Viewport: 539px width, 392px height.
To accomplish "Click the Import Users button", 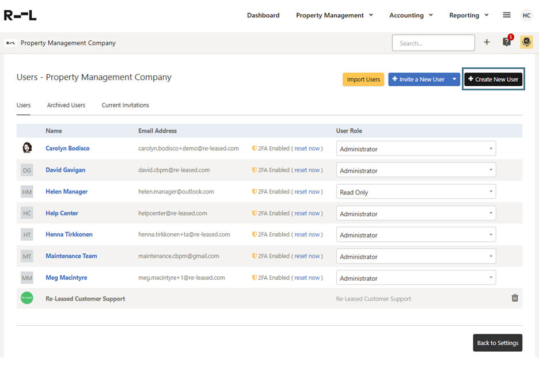I will (x=363, y=79).
